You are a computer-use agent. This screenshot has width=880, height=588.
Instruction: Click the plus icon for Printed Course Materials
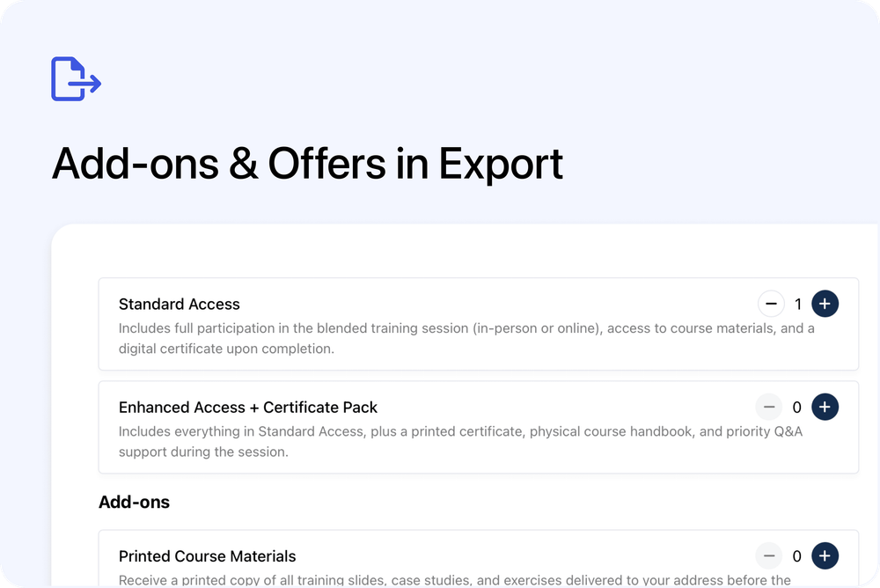pyautogui.click(x=825, y=555)
